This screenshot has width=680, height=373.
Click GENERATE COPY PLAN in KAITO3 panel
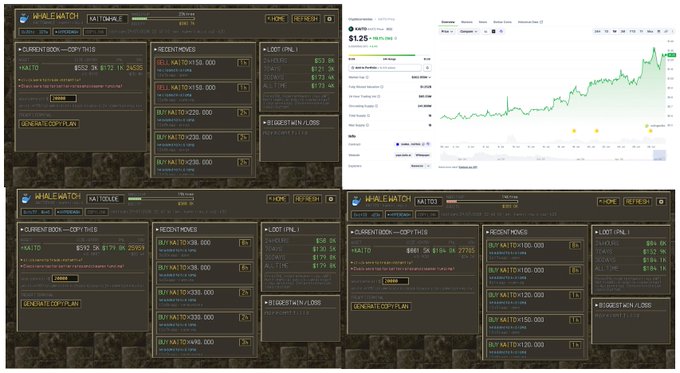pyautogui.click(x=381, y=307)
